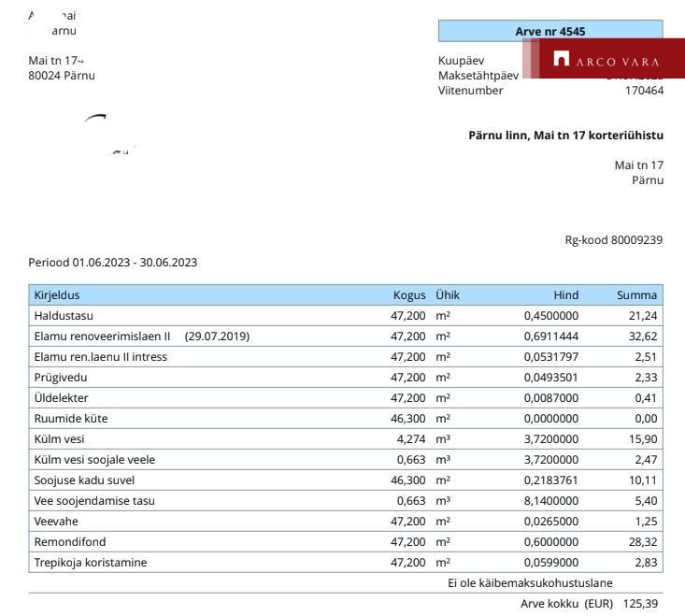The width and height of the screenshot is (685, 616).
Task: Click the date (29.07.2019)
Action: pos(217,336)
